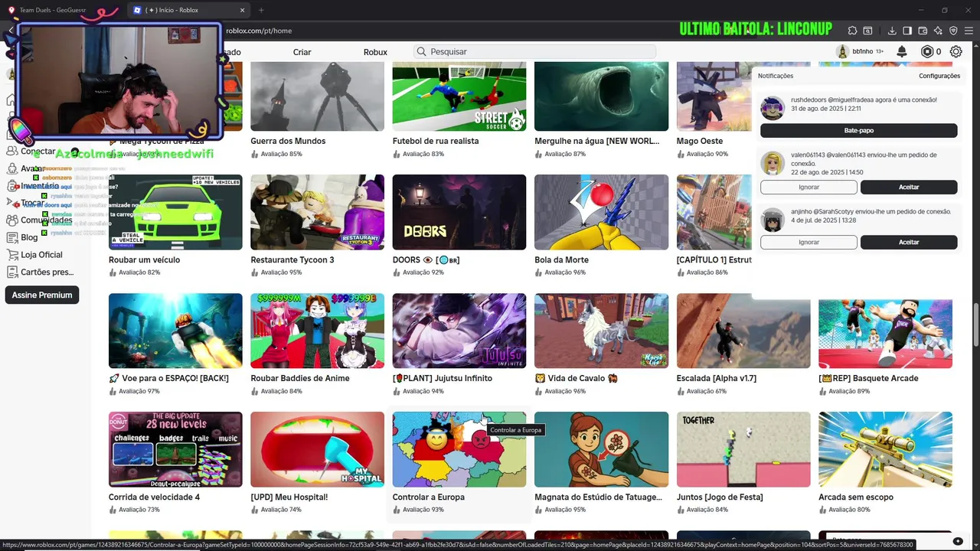
Task: Open the Configurações link in notifications
Action: click(x=939, y=76)
